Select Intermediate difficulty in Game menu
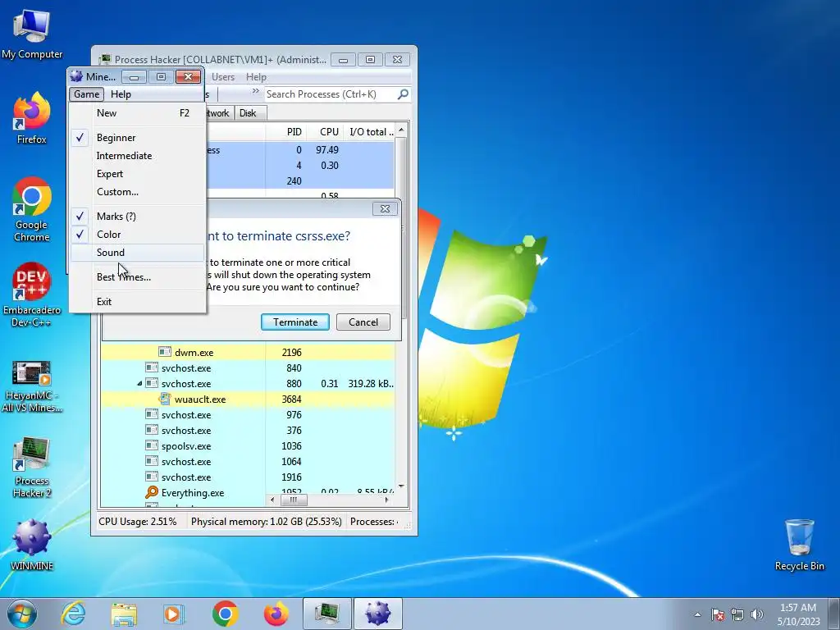840x630 pixels. (137, 156)
